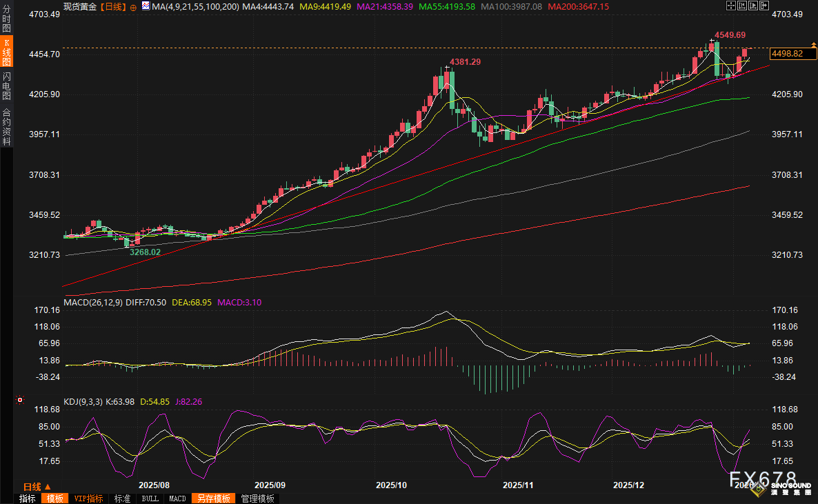Image resolution: width=818 pixels, height=504 pixels.
Task: Click the second chart-scaling icon beside the crosshair
Action: pyautogui.click(x=743, y=6)
